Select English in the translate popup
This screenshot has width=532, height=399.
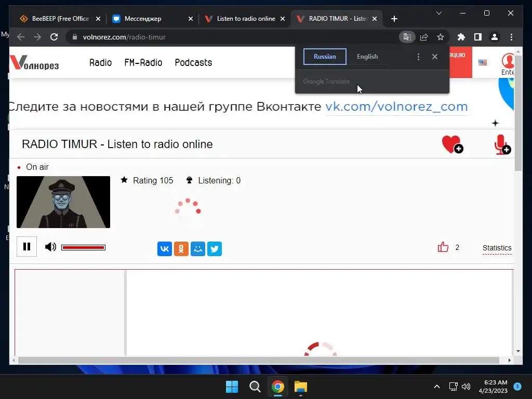[367, 57]
